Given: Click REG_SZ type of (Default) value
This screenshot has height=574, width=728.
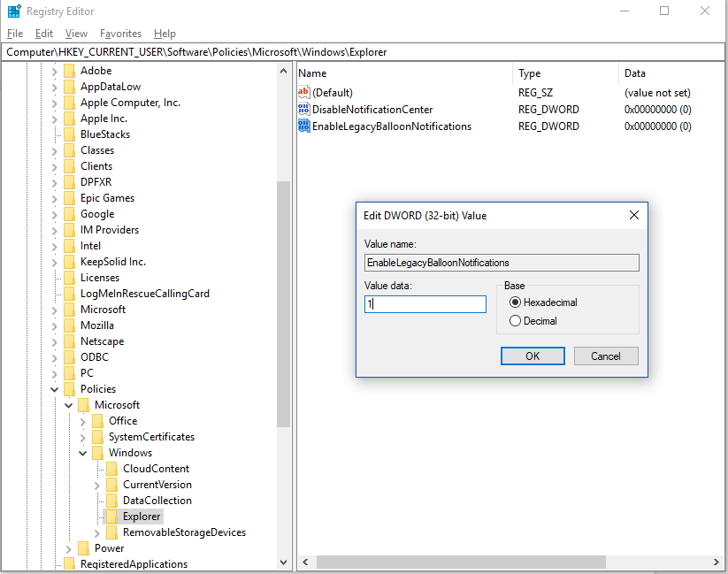Looking at the screenshot, I should pos(536,92).
